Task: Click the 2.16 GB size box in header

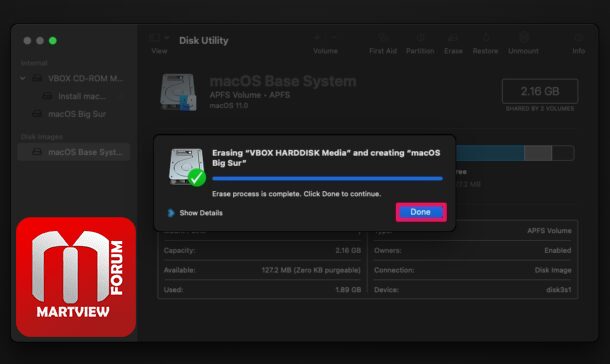Action: 540,91
